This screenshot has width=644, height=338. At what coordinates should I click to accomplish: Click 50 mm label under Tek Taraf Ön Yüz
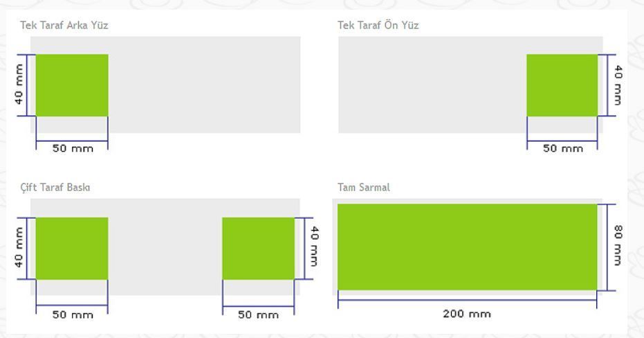[x=563, y=148]
